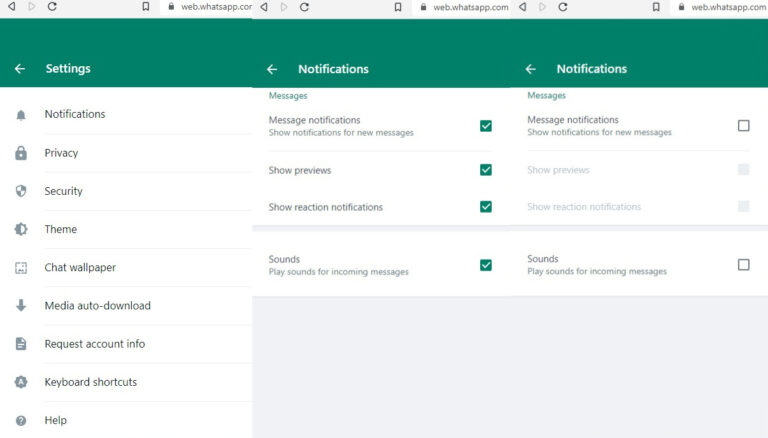Uncheck Message notifications in middle panel

point(486,126)
